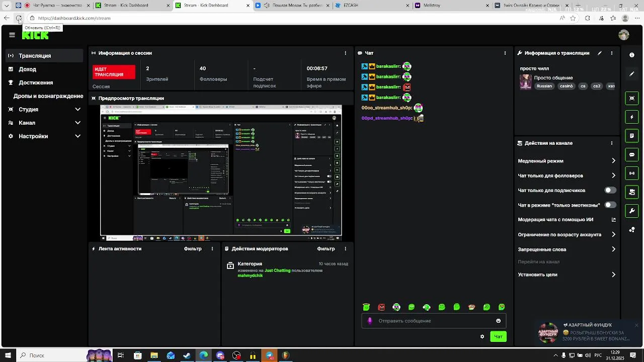644x362 pixels.
Task: Toggle the wrench panel icon in sidebar
Action: pos(632,211)
